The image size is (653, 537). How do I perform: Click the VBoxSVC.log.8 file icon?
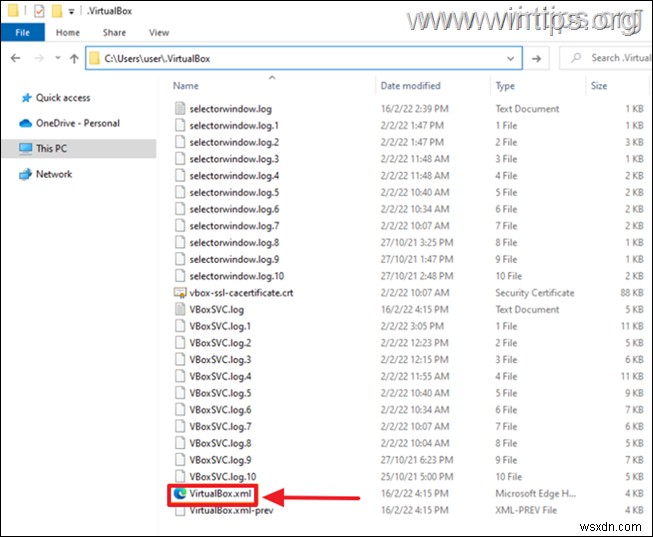180,443
